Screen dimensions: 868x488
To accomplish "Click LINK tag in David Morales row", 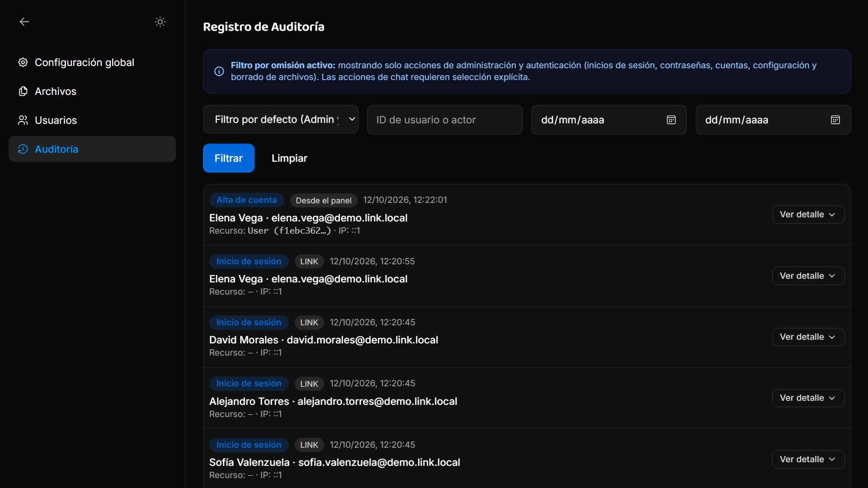I will tap(309, 323).
